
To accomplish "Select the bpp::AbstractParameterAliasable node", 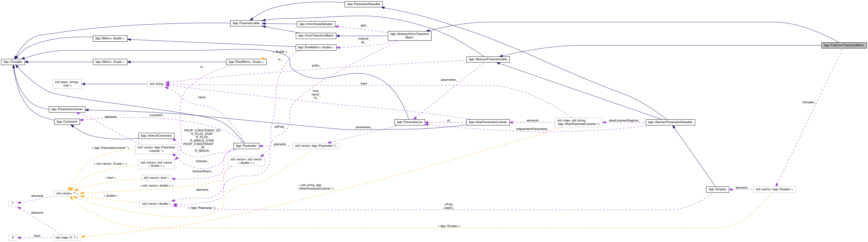I will [x=670, y=122].
